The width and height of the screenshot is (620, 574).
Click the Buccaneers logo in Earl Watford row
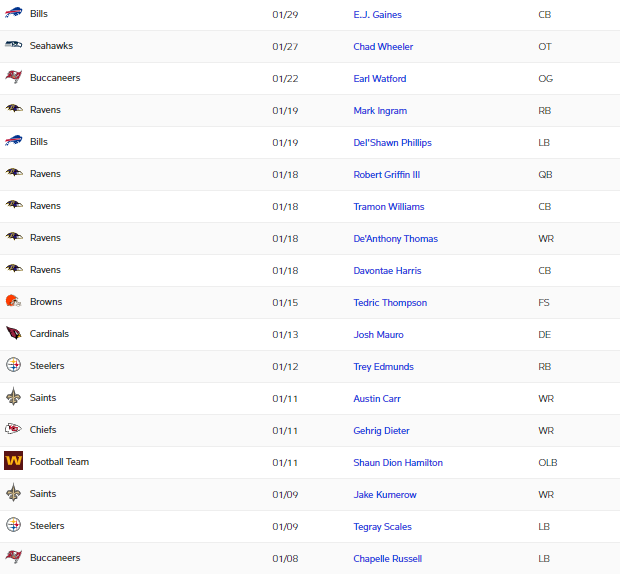coord(13,77)
